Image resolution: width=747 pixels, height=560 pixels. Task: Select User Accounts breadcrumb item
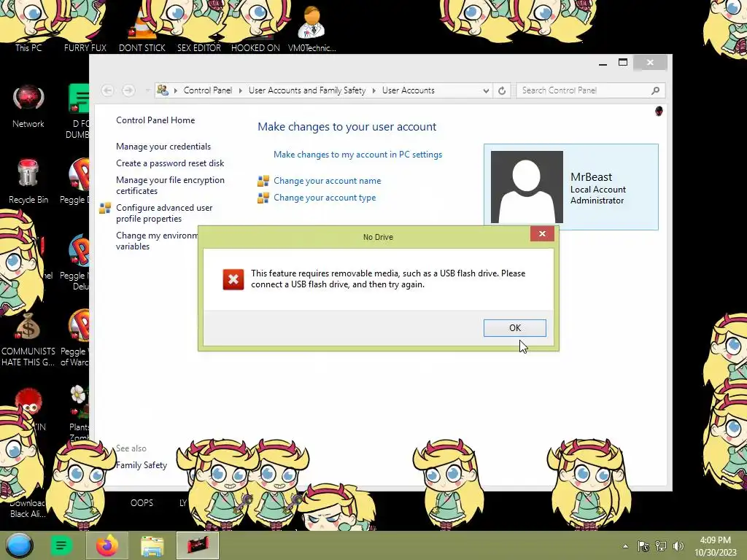coord(409,90)
